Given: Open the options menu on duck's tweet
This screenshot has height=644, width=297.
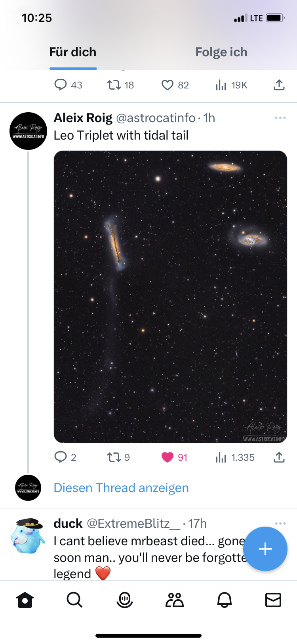Looking at the screenshot, I should pyautogui.click(x=280, y=523).
